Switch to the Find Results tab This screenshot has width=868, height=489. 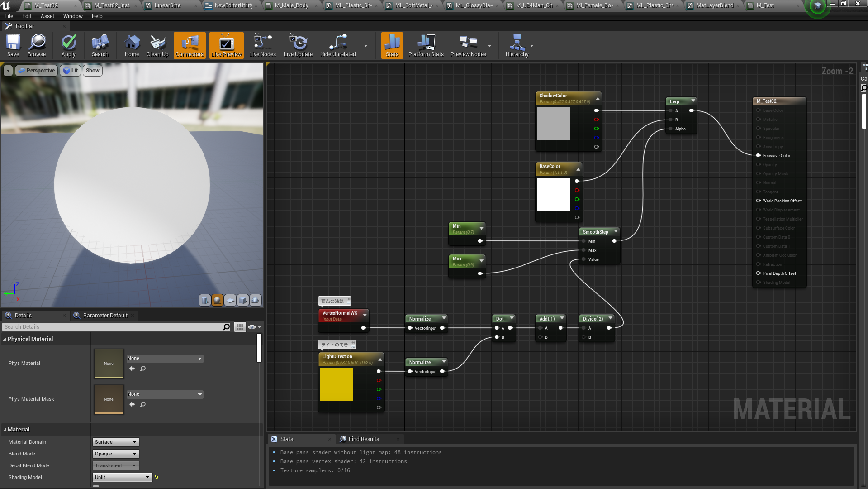pyautogui.click(x=364, y=439)
